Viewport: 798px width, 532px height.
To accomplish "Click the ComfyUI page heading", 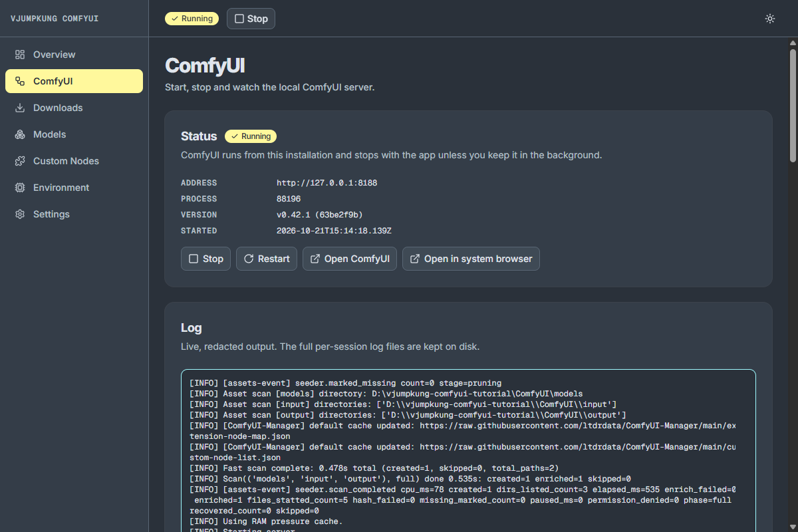I will 205,66.
